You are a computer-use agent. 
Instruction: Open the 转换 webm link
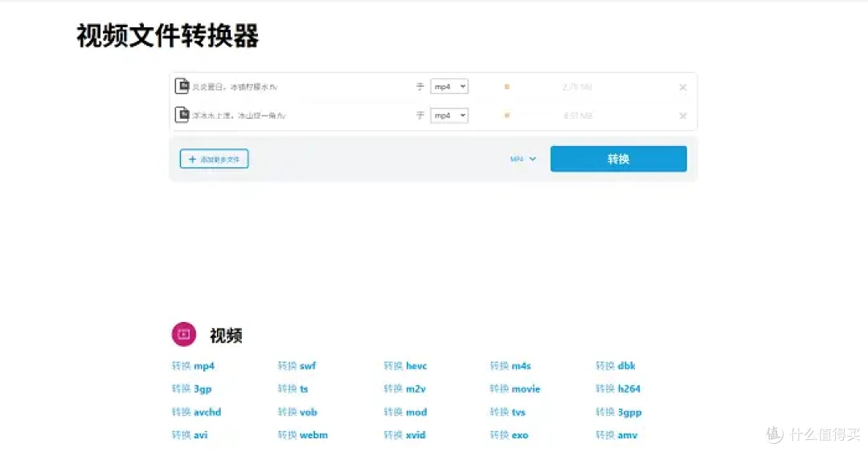pos(303,435)
